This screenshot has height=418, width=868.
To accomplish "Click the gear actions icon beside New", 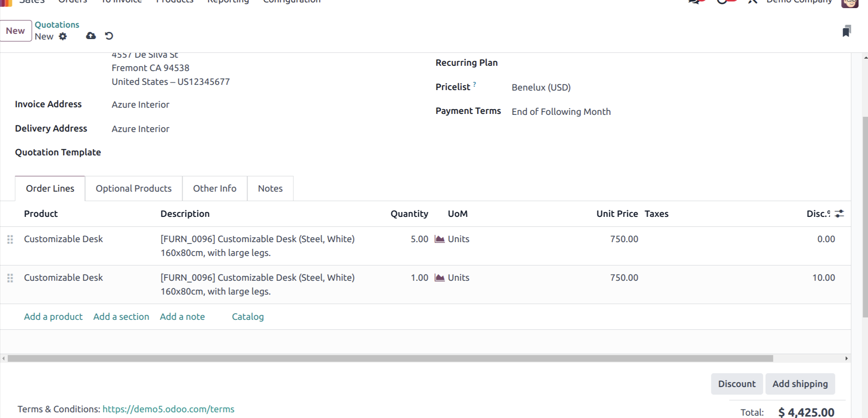I will click(63, 36).
